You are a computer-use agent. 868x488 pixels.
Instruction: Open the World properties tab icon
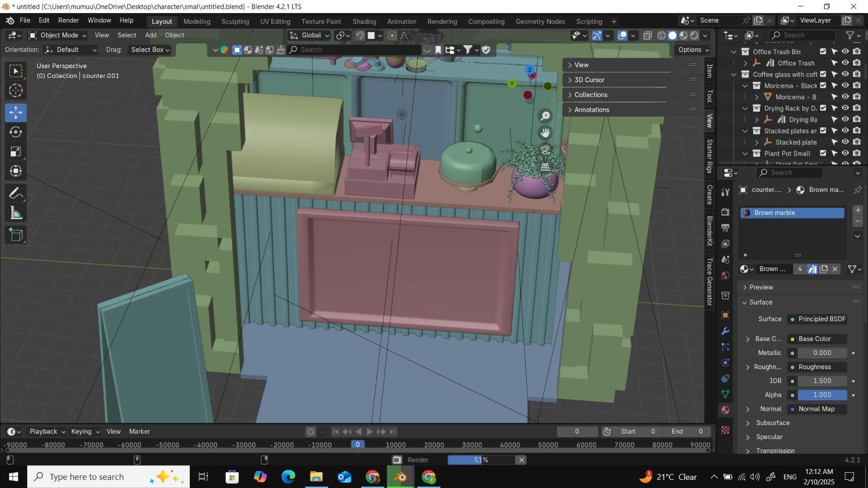[x=725, y=275]
